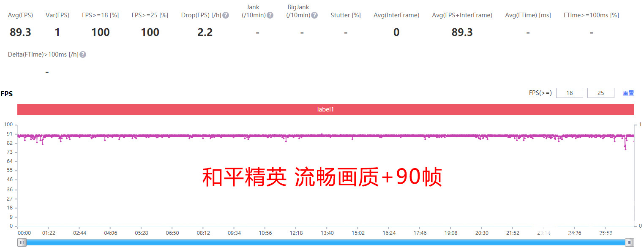Click the 04:06 time axis label
The image size is (644, 250).
(x=110, y=233)
